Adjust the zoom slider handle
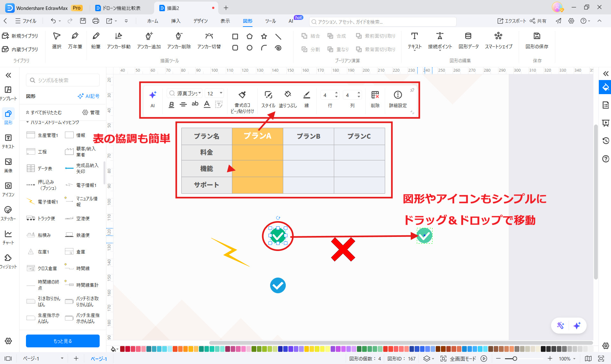The height and width of the screenshot is (364, 611). pos(515,359)
